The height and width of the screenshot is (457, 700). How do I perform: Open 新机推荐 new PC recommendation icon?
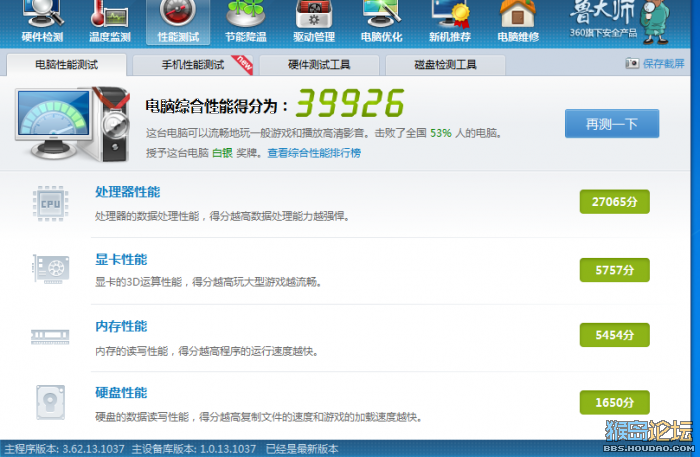(x=450, y=22)
